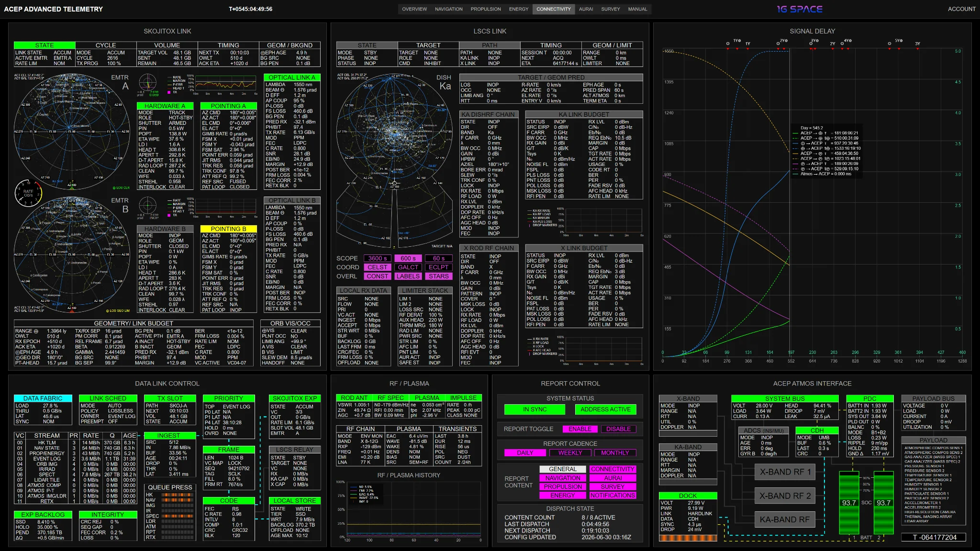980x551 pixels.
Task: Click the EMTR A pointing-error crosshair scope
Action: 148,83
